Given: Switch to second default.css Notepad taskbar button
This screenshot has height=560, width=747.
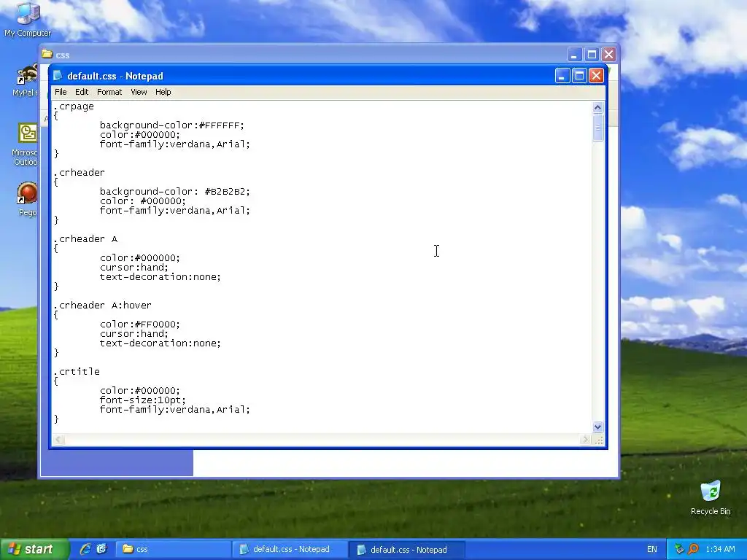Looking at the screenshot, I should point(406,550).
